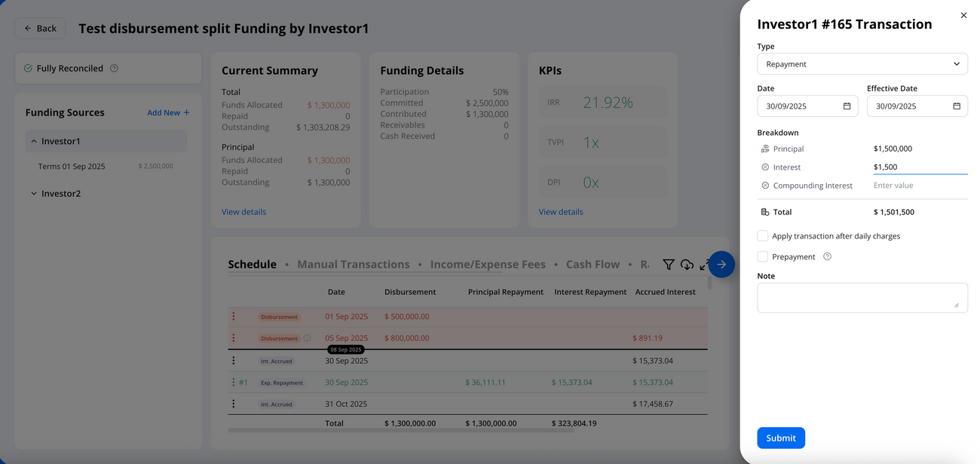Click the $ 891.19 accrued interest cell
The width and height of the screenshot is (980, 464).
pyautogui.click(x=648, y=339)
